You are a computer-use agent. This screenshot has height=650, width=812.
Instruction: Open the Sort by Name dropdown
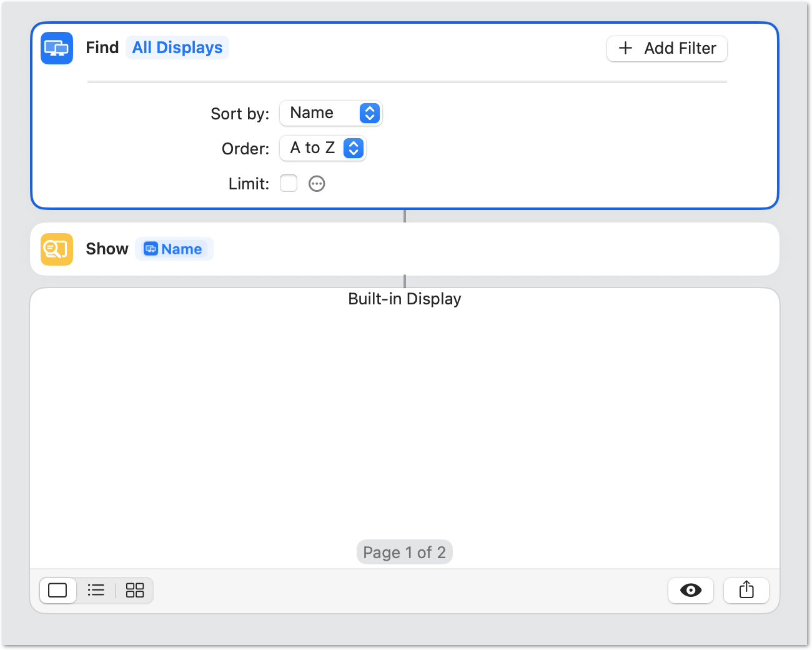pos(330,113)
